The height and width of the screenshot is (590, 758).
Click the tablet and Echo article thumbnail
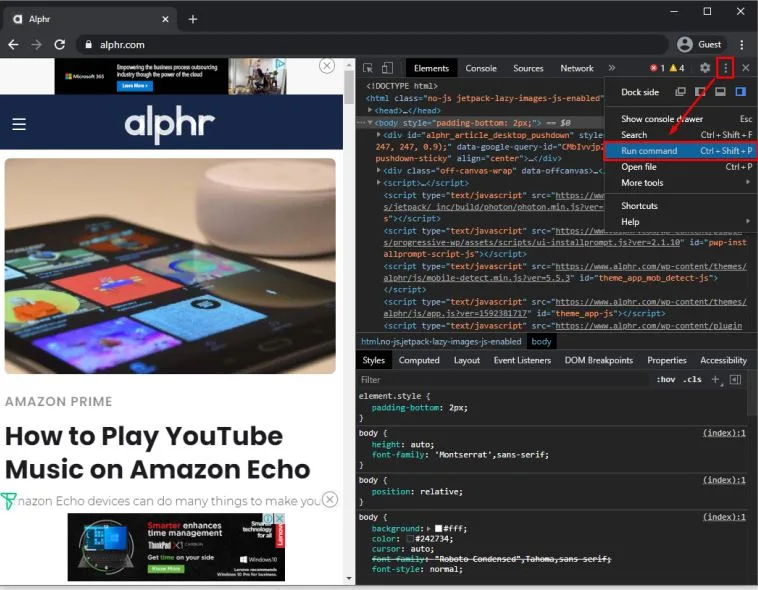click(170, 266)
